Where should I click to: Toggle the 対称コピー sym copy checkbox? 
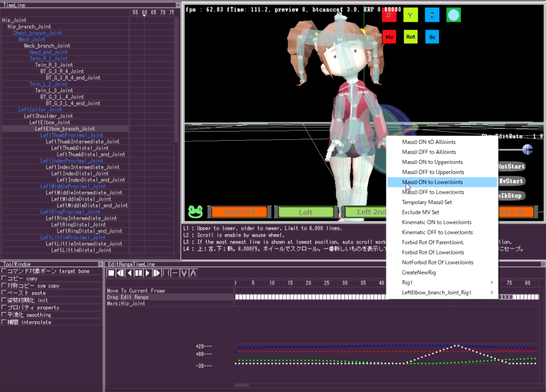tap(4, 286)
